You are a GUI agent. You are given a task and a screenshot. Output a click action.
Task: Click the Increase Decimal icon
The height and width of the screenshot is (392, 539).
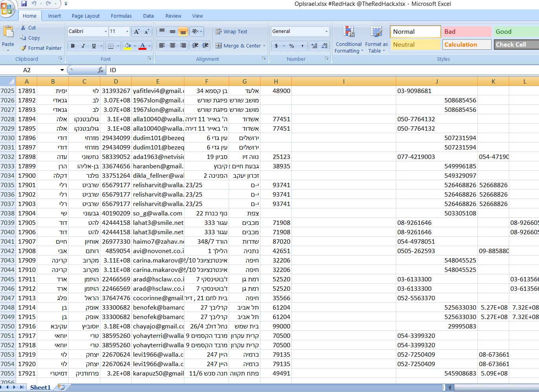(x=314, y=46)
